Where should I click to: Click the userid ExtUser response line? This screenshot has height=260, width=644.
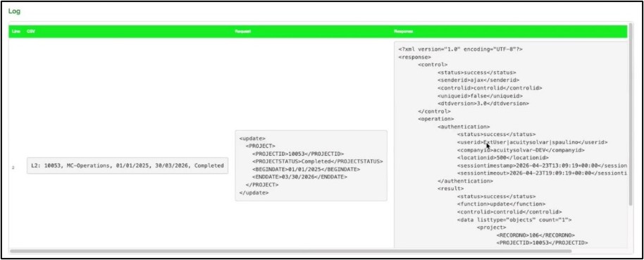click(x=532, y=142)
